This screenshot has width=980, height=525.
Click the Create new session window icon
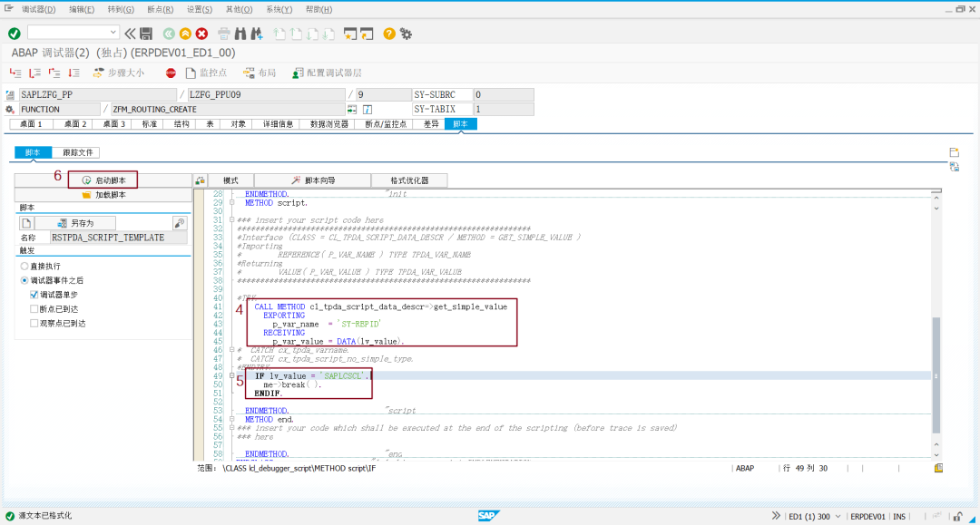(x=350, y=34)
